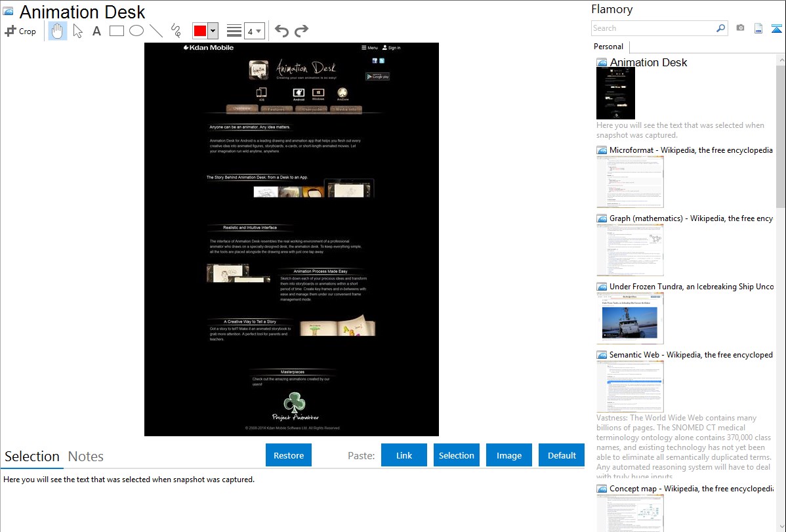Click the Default paste button

[x=562, y=455]
